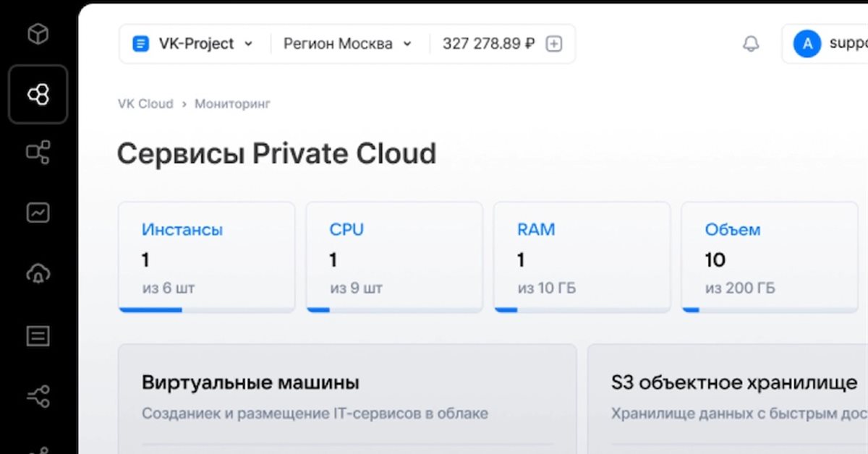Click the notification bell icon
868x454 pixels.
point(750,44)
